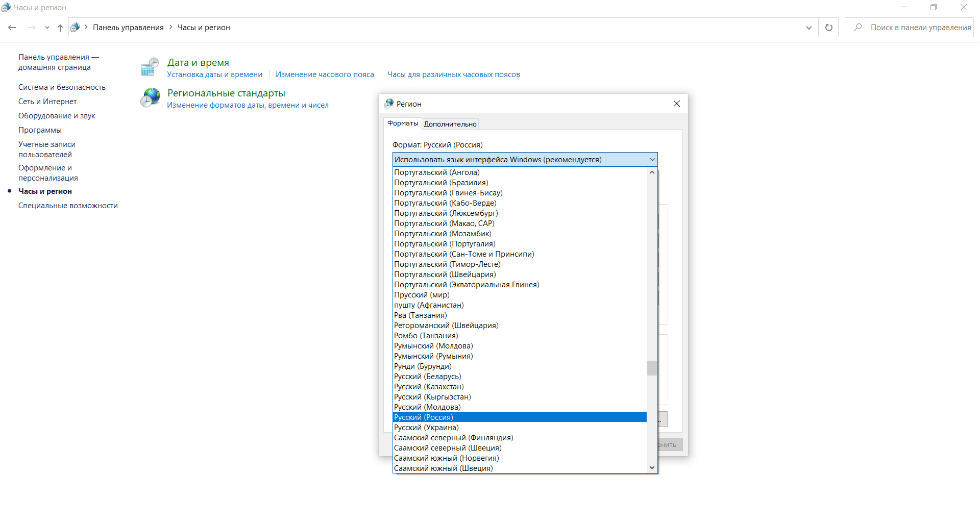
Task: Open 'Изменение форматов даты, времени и чисел'
Action: 248,105
